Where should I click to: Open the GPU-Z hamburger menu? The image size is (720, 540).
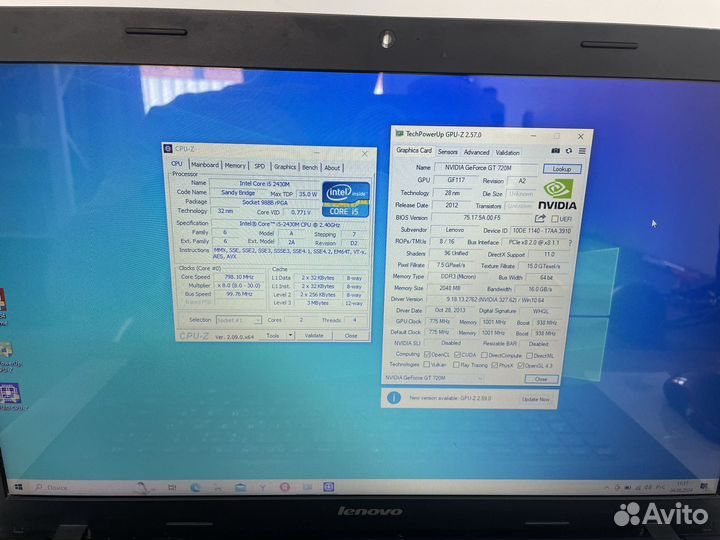click(x=582, y=151)
